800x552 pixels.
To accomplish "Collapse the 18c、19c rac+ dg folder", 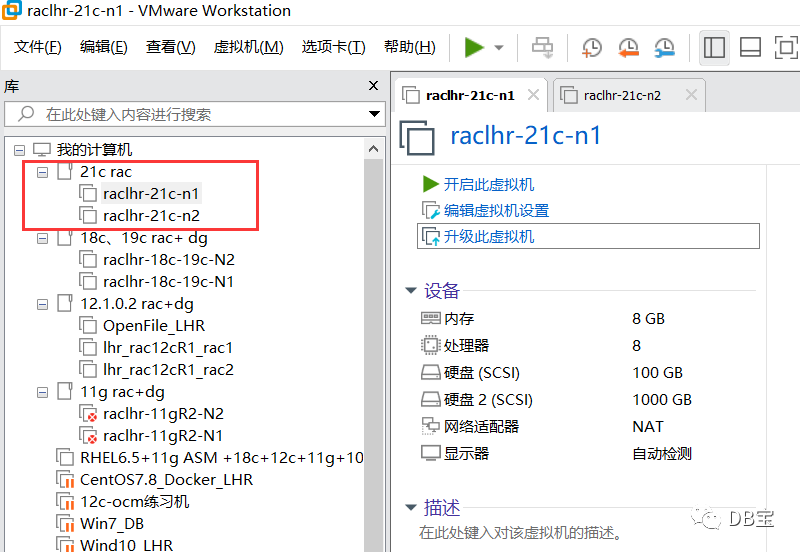I will click(42, 238).
